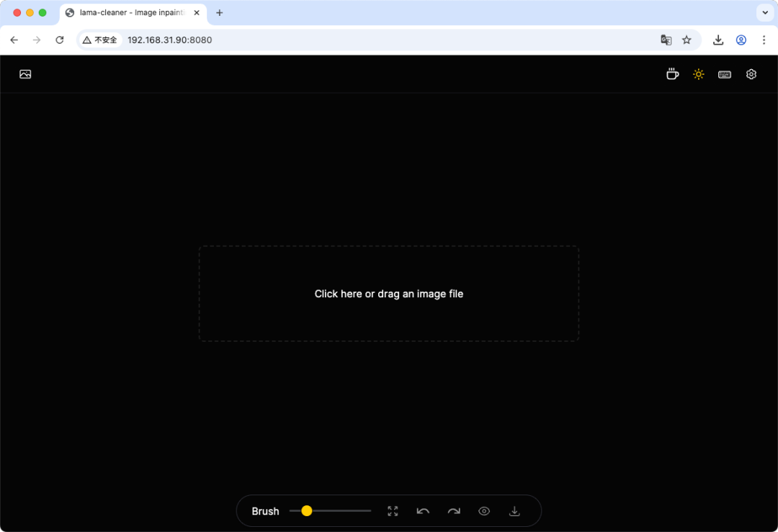Screen dimensions: 778x532
Task: Open the settings gear dialog
Action: [x=751, y=73]
